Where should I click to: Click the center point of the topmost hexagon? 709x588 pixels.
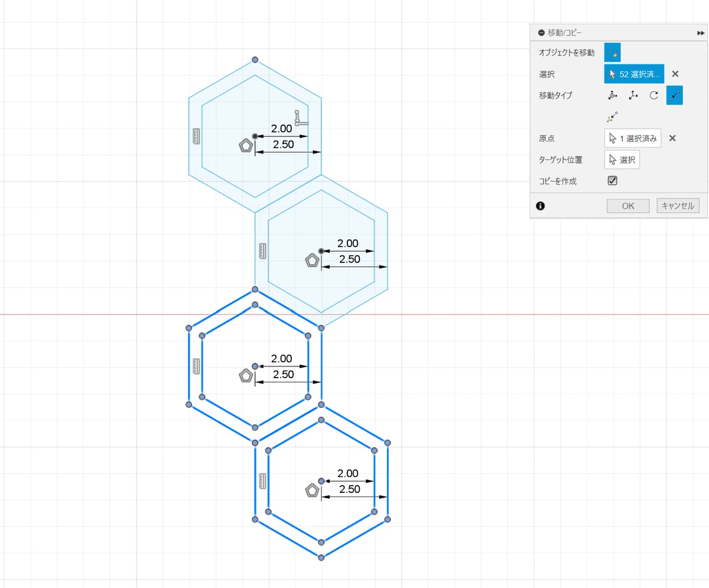point(255,137)
